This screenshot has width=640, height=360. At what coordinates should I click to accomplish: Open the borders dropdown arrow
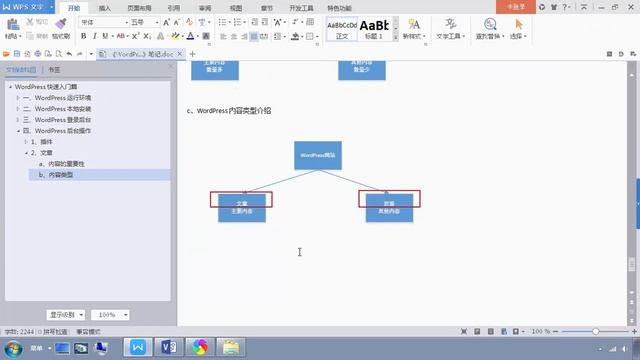[317, 37]
